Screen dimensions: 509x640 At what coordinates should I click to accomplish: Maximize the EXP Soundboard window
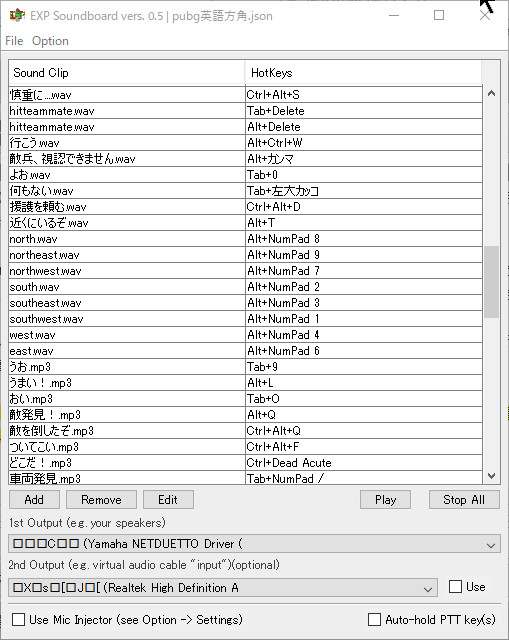click(x=439, y=16)
